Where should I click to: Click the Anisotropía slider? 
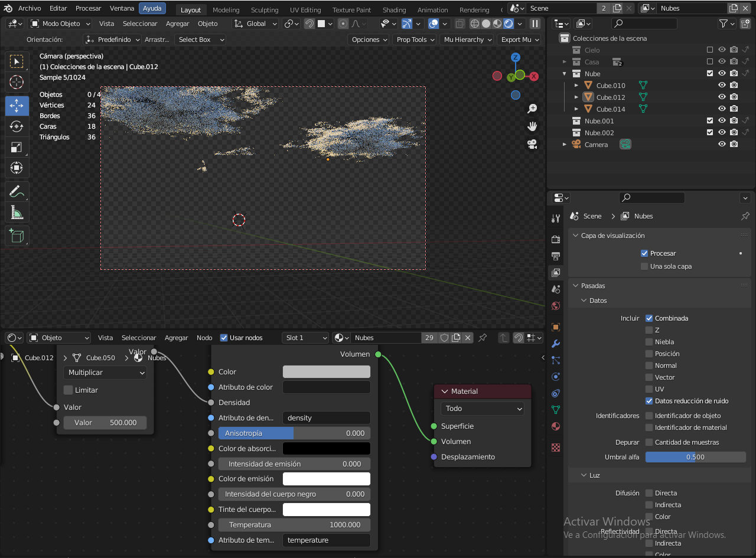tap(294, 433)
